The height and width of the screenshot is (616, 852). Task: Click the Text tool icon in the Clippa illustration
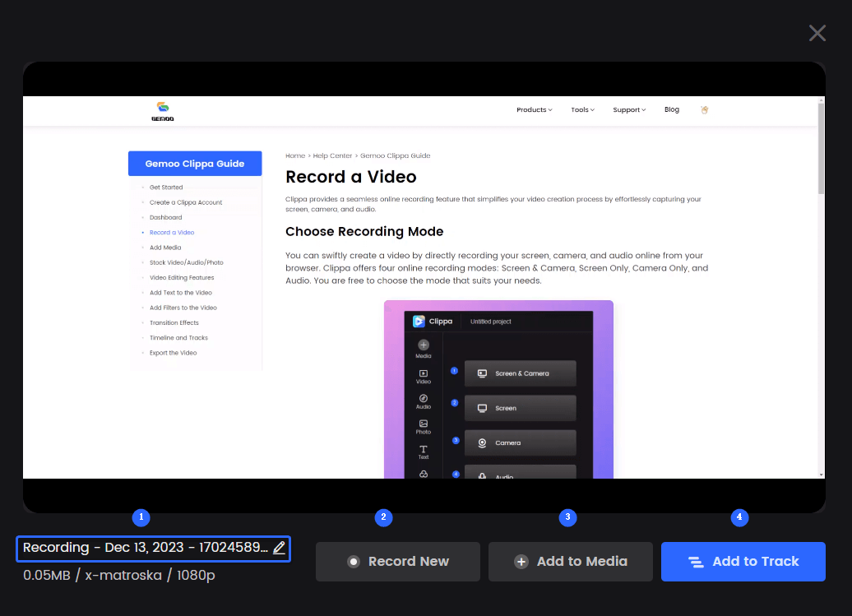coord(424,449)
